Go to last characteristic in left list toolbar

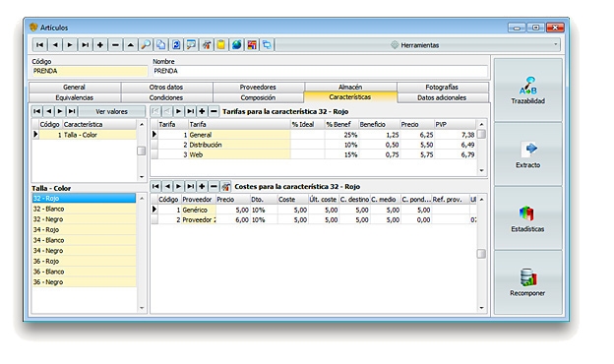coord(72,111)
